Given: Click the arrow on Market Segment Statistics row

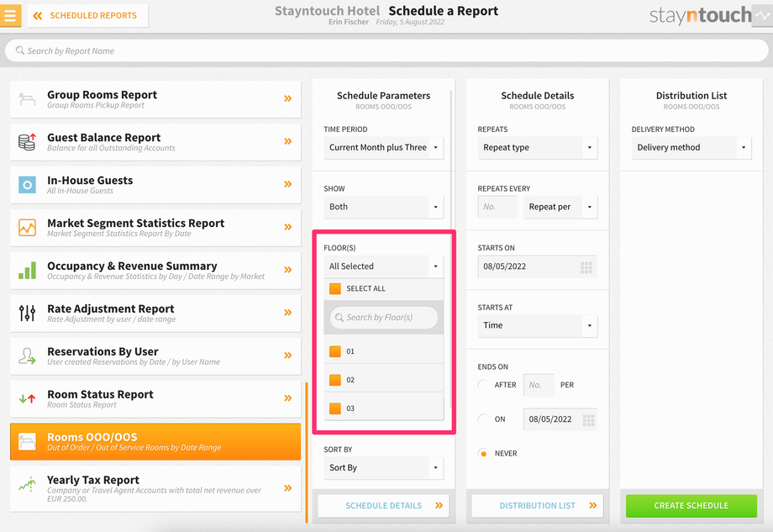Looking at the screenshot, I should point(288,227).
